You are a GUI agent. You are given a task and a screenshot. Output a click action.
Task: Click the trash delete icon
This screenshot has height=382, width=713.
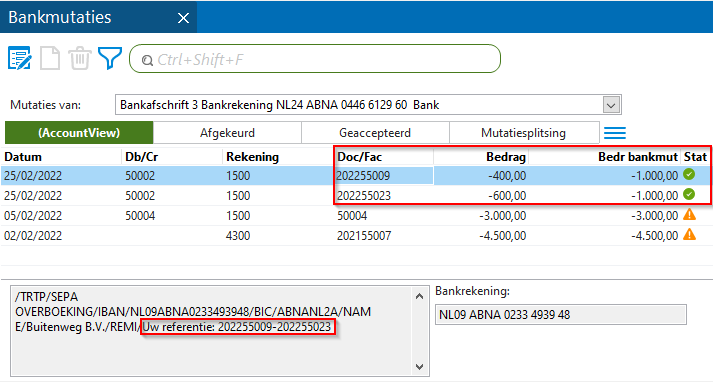[x=80, y=58]
